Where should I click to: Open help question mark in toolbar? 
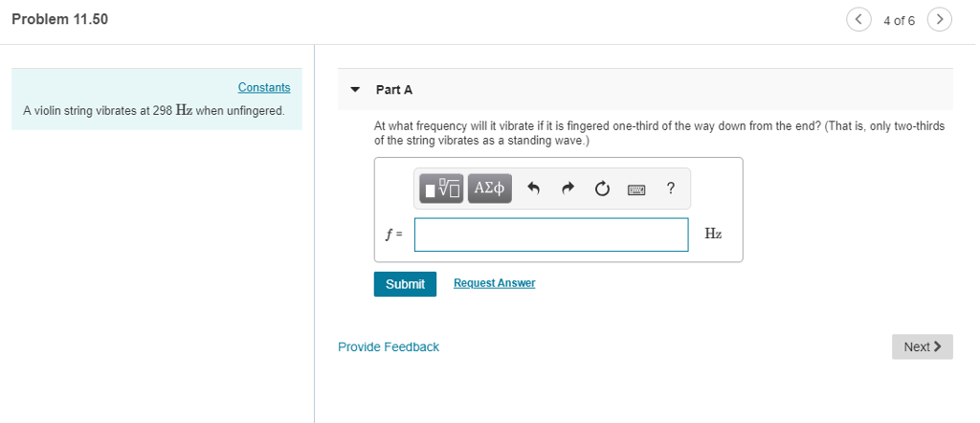[671, 189]
